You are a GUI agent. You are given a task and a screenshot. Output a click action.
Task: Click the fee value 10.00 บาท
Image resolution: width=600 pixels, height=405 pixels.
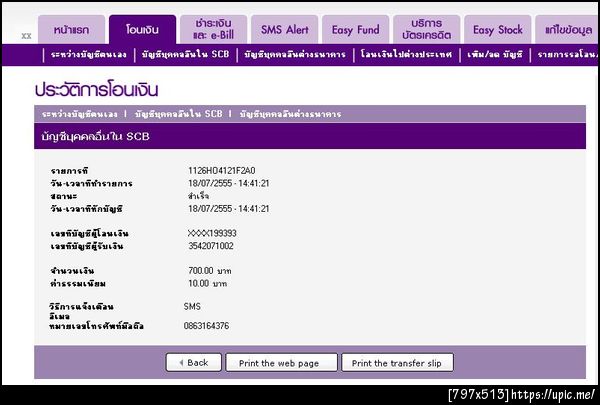point(207,283)
